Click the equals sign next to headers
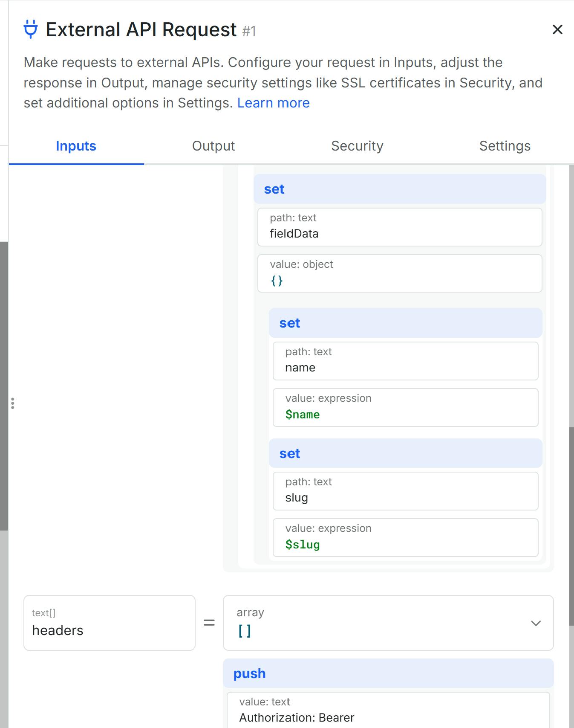Viewport: 574px width, 728px height. point(209,623)
